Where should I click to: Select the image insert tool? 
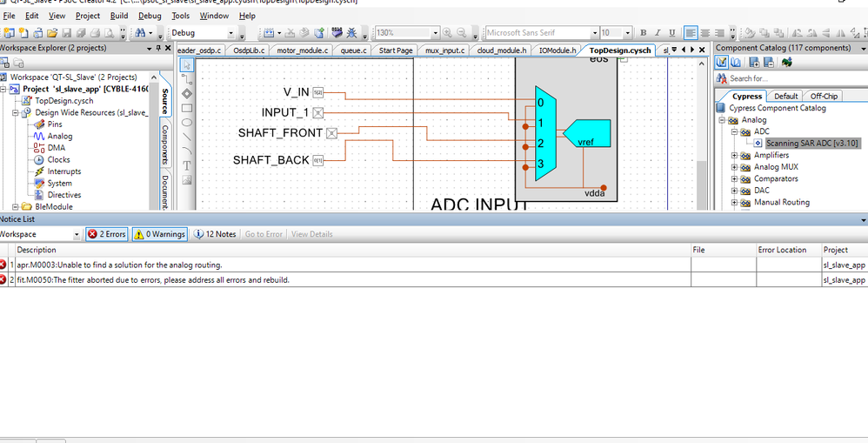point(187,179)
